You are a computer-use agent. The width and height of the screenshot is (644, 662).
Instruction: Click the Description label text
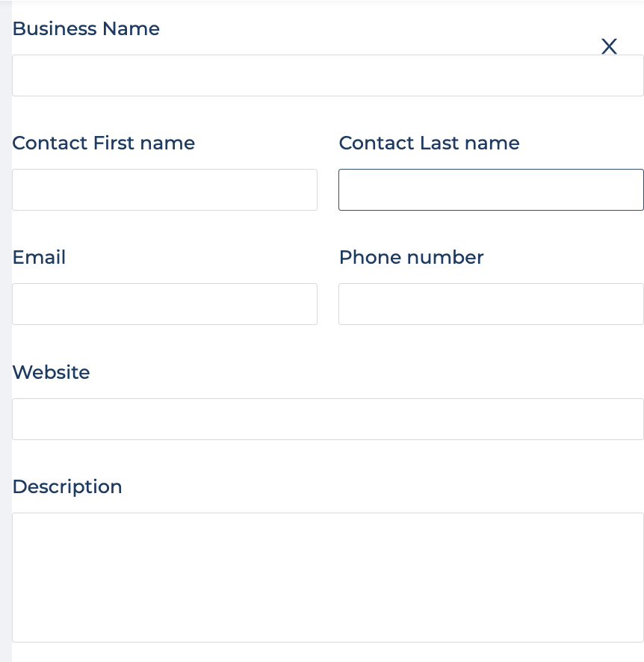coord(67,487)
